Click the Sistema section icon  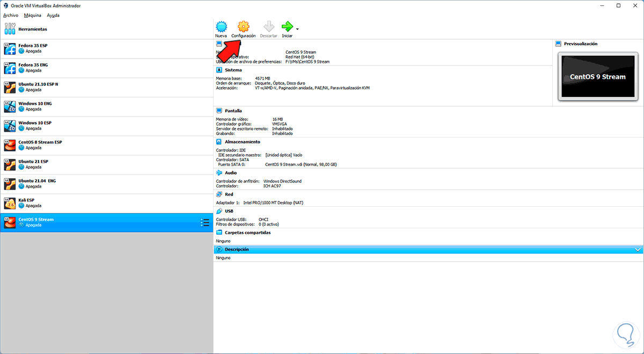tap(219, 70)
